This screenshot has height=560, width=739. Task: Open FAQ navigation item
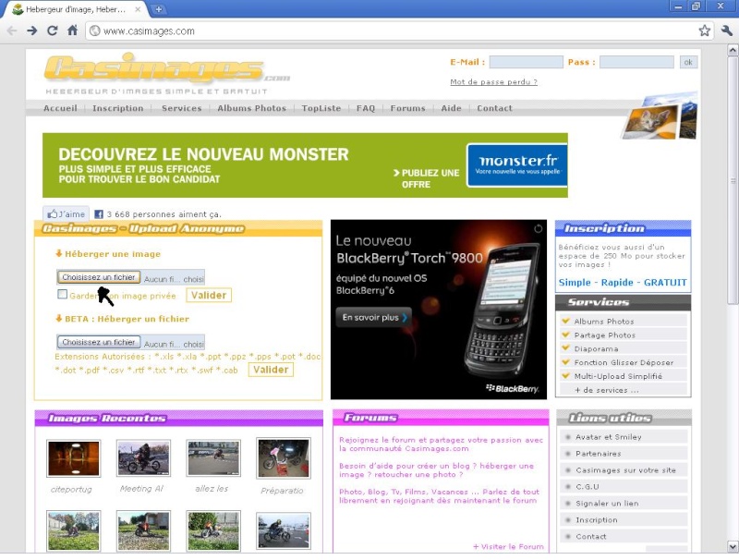[x=366, y=108]
